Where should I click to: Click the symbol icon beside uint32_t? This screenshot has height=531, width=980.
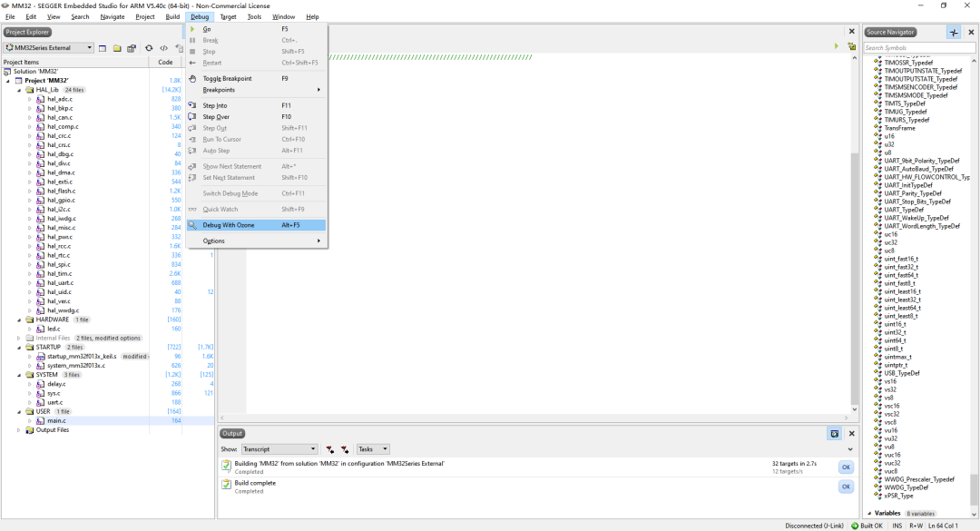[877, 333]
